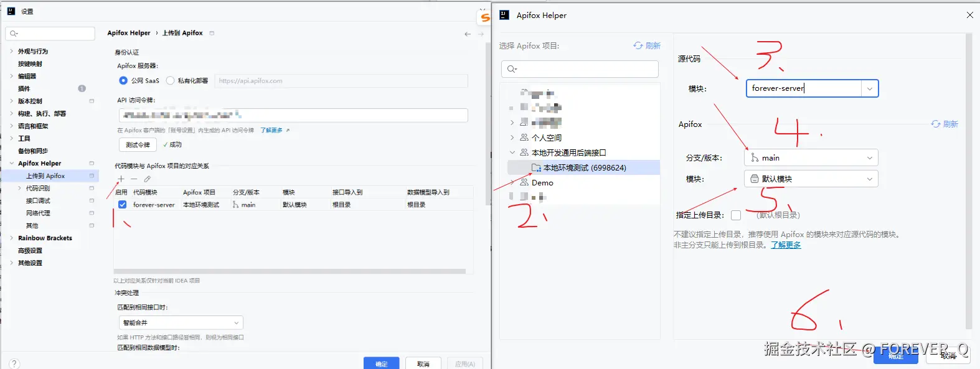This screenshot has height=369, width=980.
Task: Click 取消 in the Settings dialog
Action: tap(423, 363)
